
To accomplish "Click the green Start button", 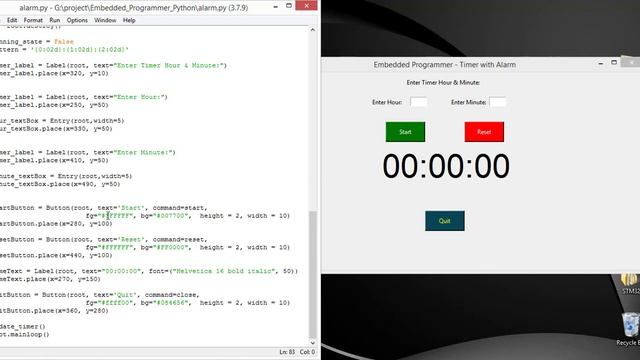I will pos(405,132).
